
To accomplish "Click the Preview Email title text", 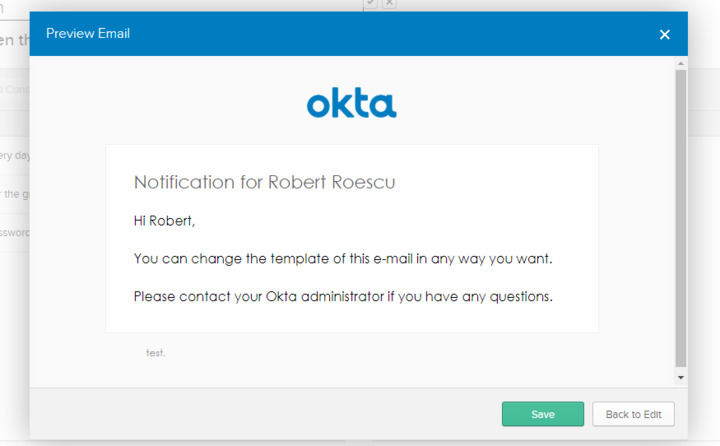I will point(88,34).
